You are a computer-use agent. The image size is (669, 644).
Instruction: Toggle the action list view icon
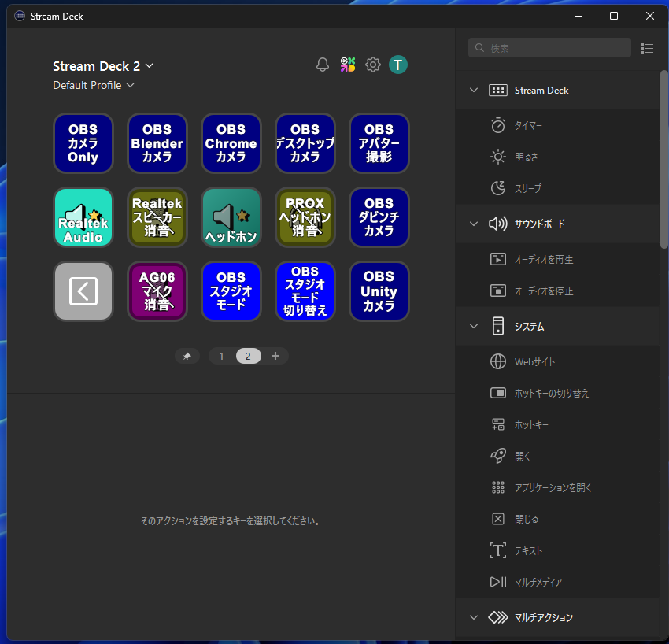(x=647, y=48)
